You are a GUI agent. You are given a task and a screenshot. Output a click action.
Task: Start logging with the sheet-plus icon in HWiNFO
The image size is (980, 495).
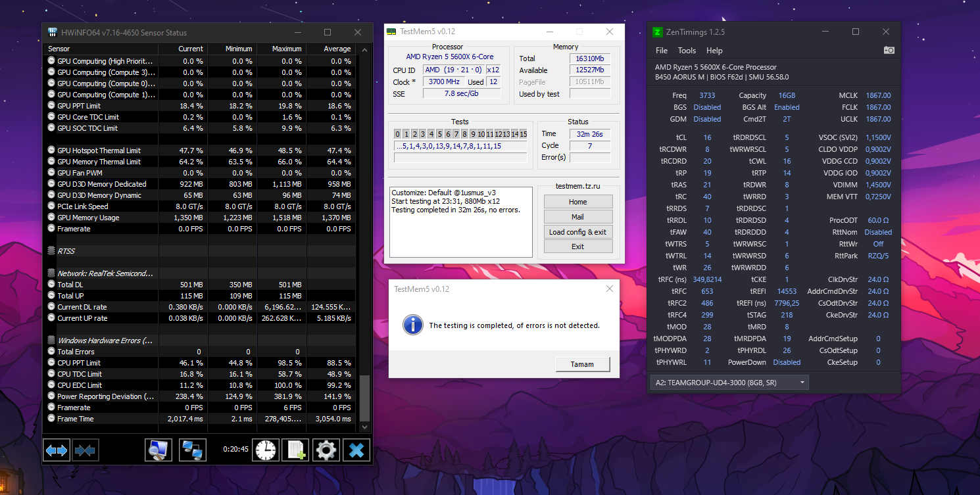click(295, 450)
